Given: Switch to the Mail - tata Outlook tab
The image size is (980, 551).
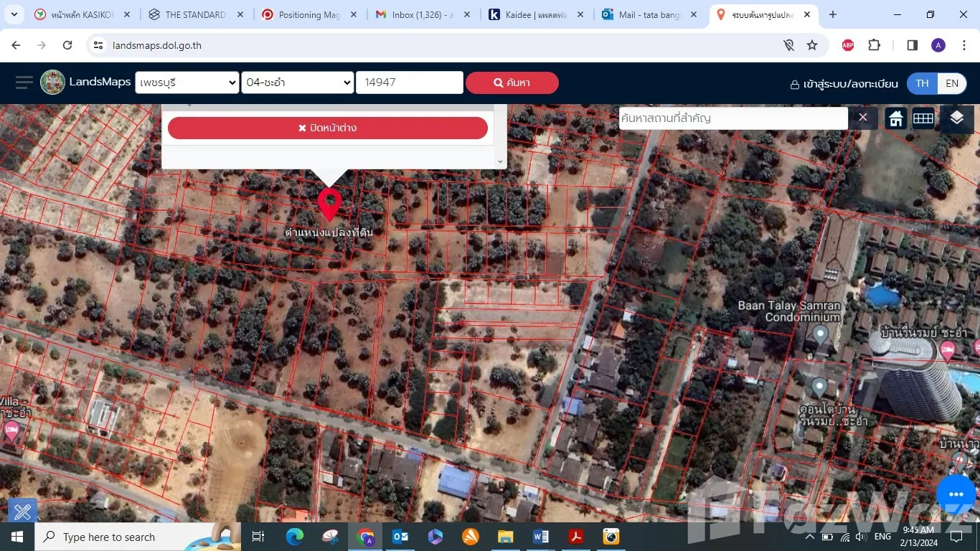Looking at the screenshot, I should [x=649, y=14].
